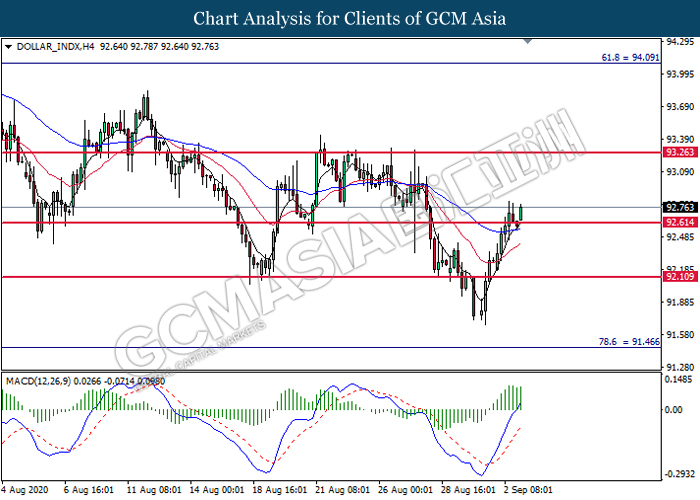Click the OHLC values '92.640 92.787 92.640 92.763'
Image resolution: width=700 pixels, height=500 pixels.
click(x=159, y=46)
